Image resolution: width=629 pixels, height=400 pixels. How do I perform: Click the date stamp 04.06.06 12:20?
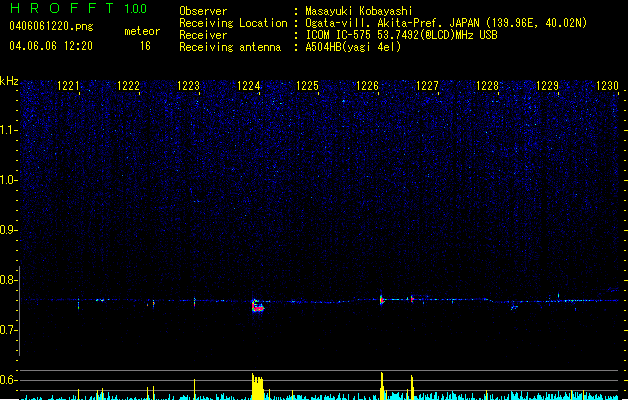(51, 46)
